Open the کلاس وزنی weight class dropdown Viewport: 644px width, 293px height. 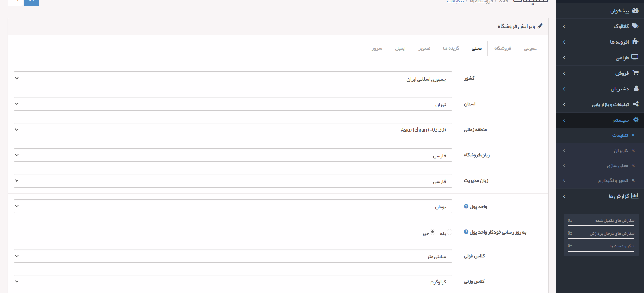[233, 281]
